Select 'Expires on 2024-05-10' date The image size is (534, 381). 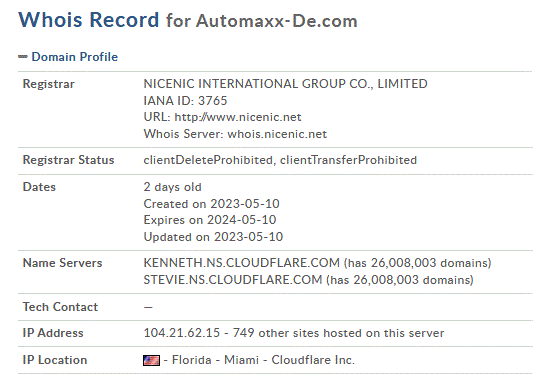pos(210,220)
